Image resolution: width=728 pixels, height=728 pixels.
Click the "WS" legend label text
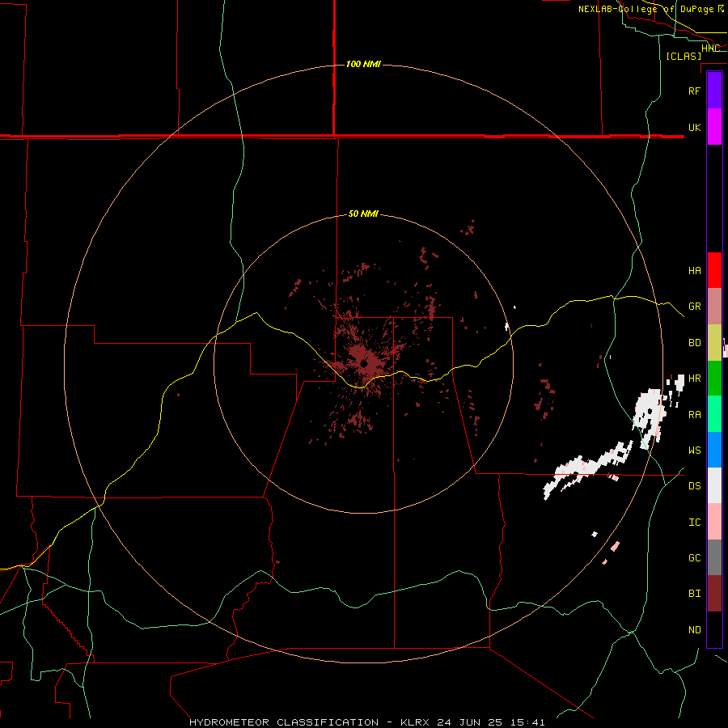(694, 451)
